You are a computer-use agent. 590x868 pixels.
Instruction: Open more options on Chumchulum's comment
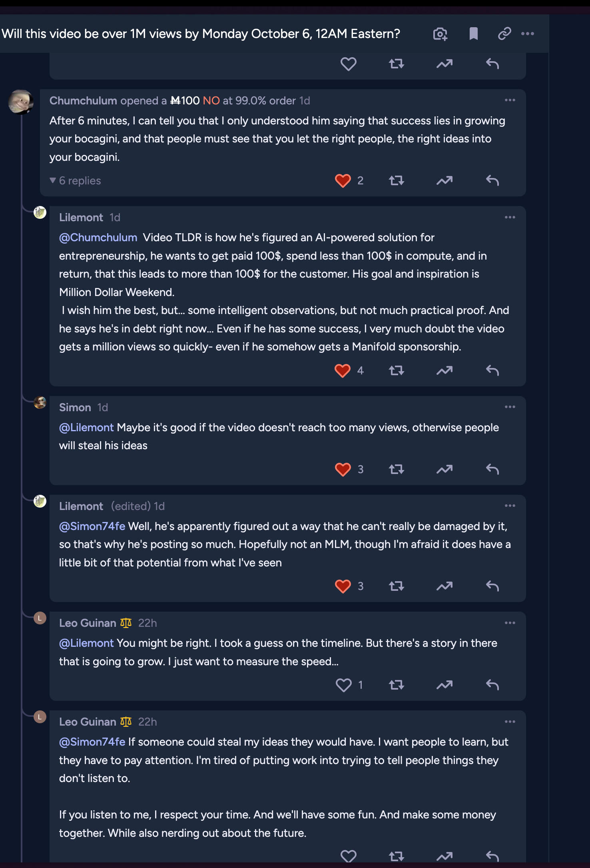click(x=510, y=100)
